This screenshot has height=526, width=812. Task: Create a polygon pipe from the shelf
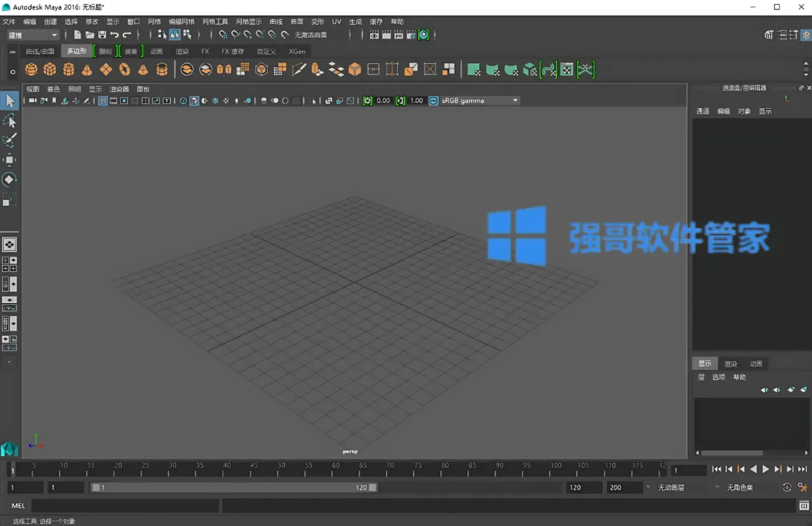click(162, 70)
